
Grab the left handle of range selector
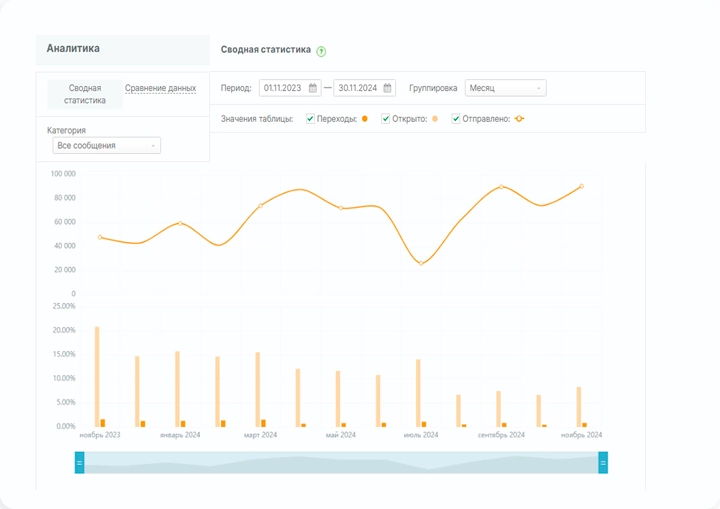pos(80,462)
